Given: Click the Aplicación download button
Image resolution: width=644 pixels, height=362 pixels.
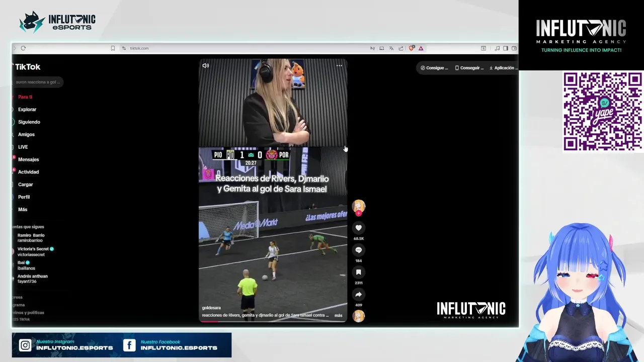Looking at the screenshot, I should pos(503,68).
